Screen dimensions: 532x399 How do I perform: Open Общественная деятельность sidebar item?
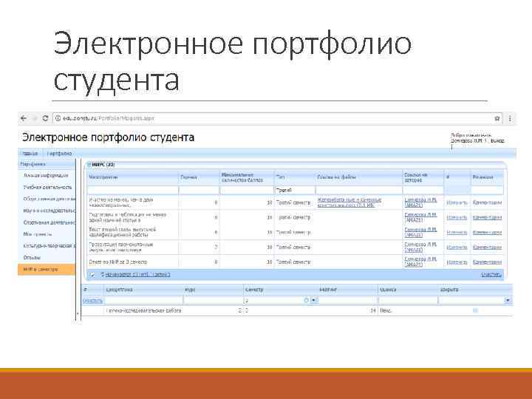pyautogui.click(x=50, y=199)
